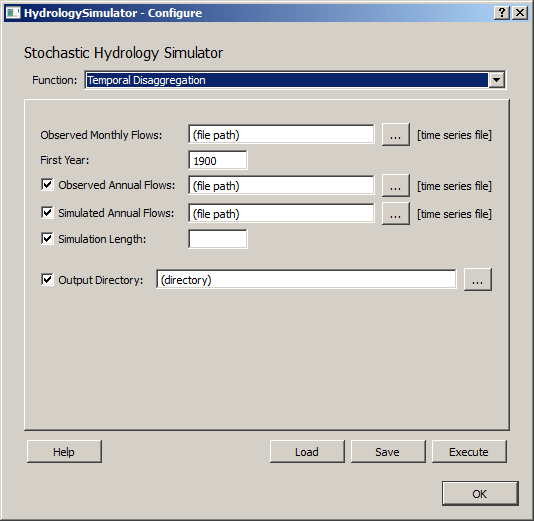Click the question mark help icon in title bar
534x521 pixels.
point(501,13)
